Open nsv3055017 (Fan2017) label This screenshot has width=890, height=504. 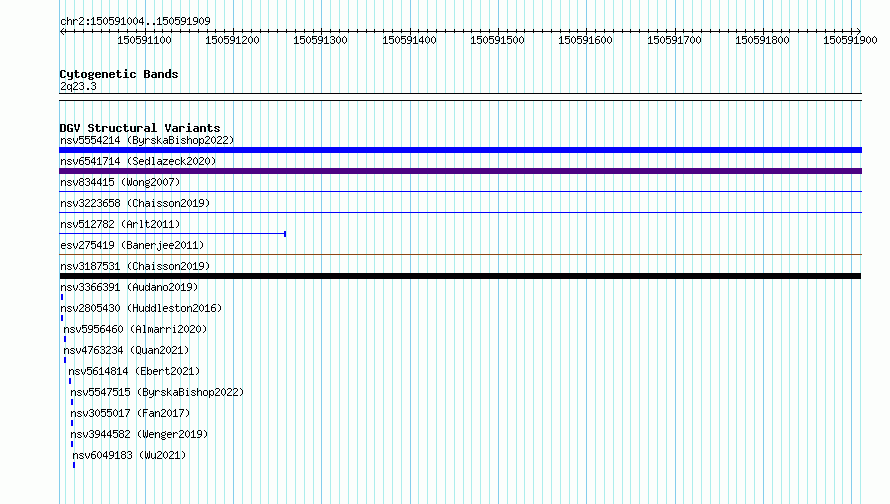click(130, 413)
